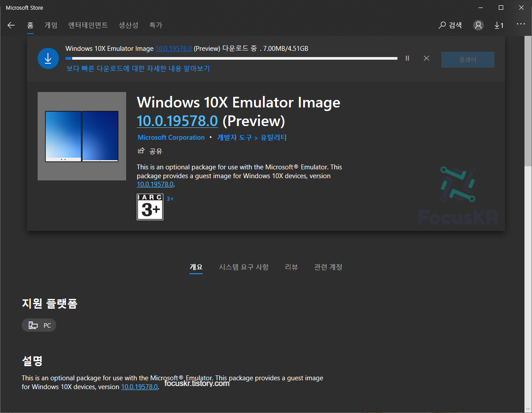Click 10.0.19578.0 link in app title

point(177,121)
